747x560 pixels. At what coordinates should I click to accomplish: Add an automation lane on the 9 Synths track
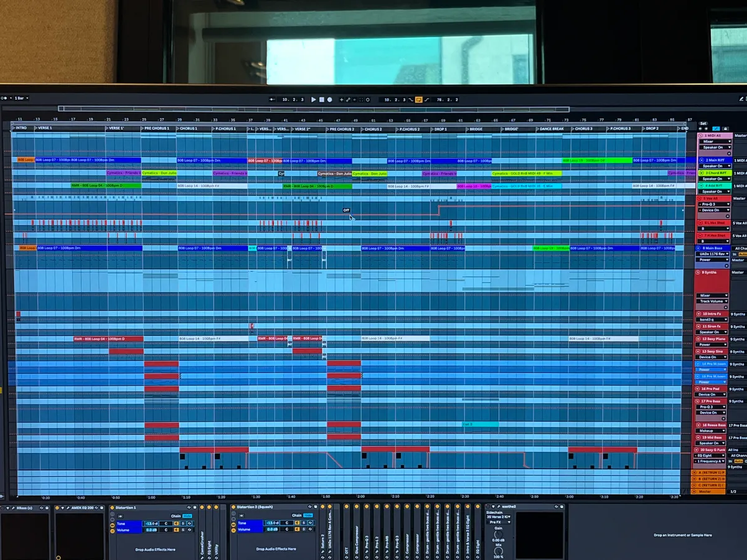click(726, 307)
